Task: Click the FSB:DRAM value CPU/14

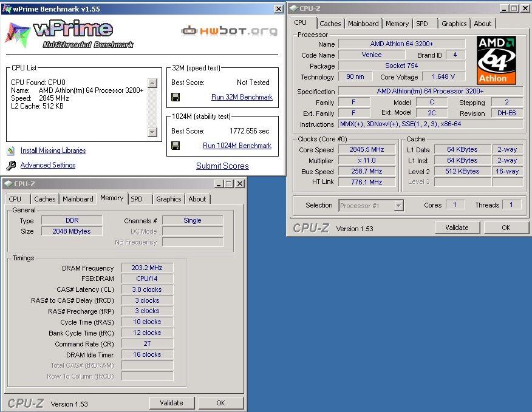Action: coord(147,279)
